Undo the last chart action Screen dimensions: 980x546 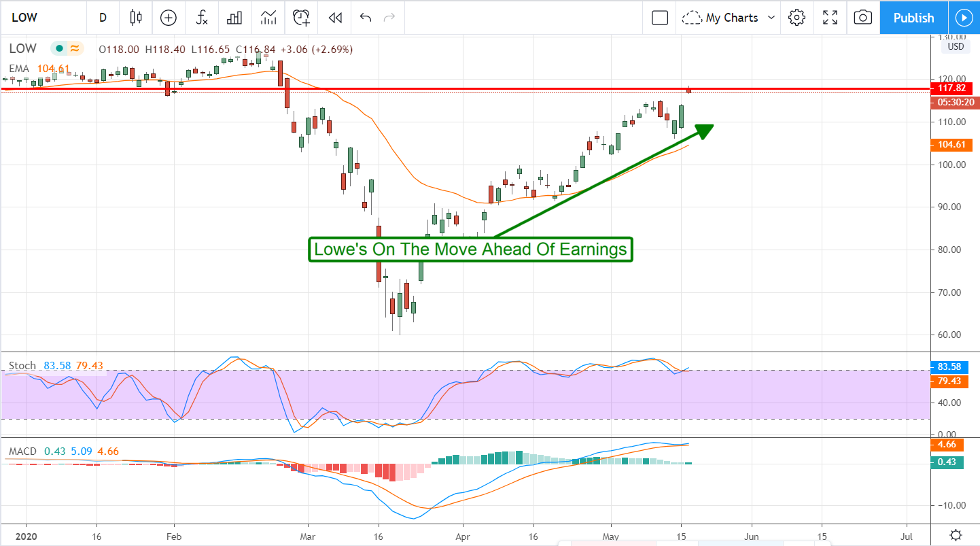[x=366, y=18]
